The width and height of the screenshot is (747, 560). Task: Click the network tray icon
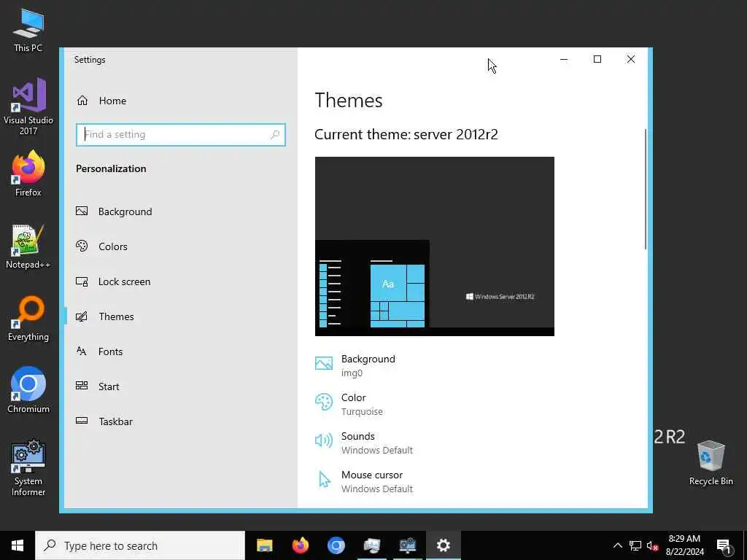(635, 545)
